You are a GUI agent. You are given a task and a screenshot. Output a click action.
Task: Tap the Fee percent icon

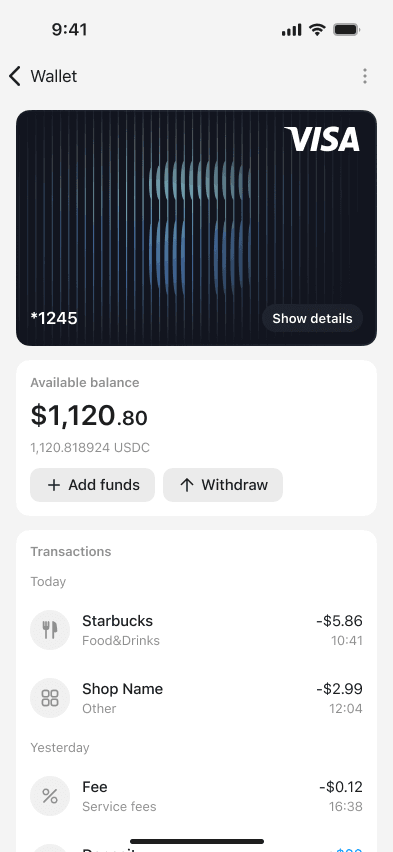click(50, 796)
